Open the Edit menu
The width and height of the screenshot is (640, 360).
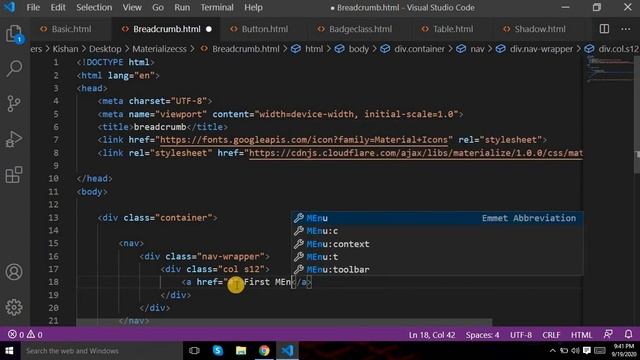[x=58, y=7]
